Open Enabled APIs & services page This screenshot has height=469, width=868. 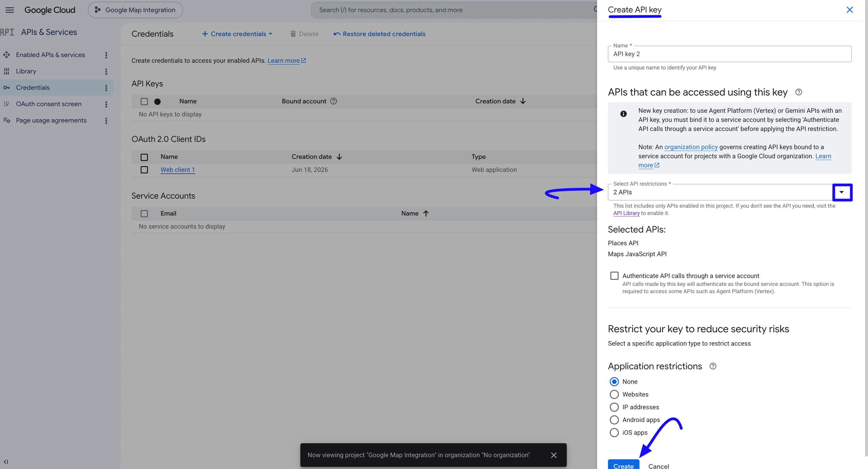(51, 55)
